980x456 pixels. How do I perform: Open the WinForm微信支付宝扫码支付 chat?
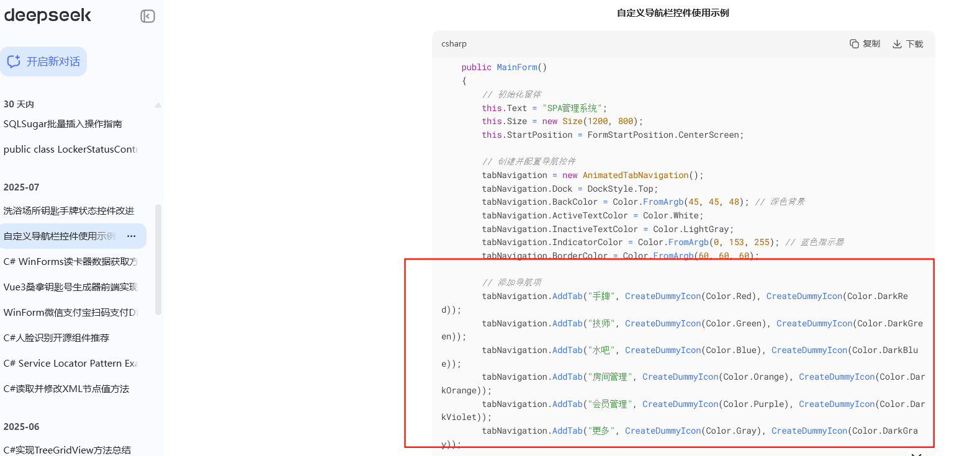(70, 313)
